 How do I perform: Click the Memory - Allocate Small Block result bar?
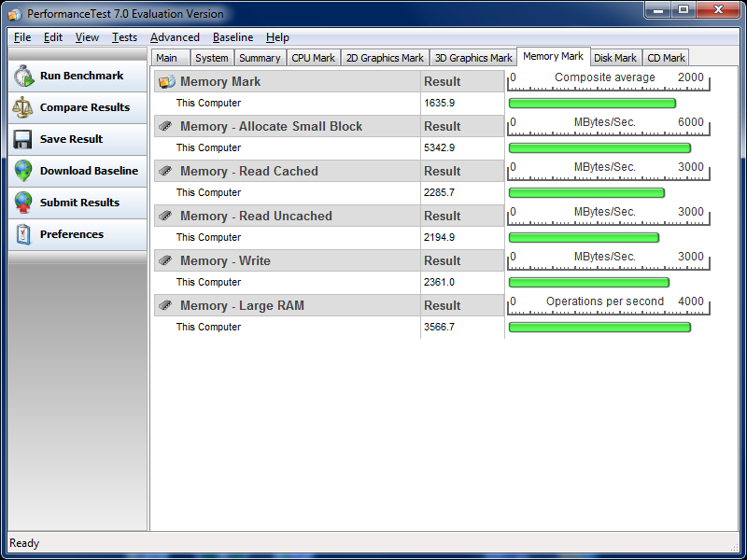point(599,148)
